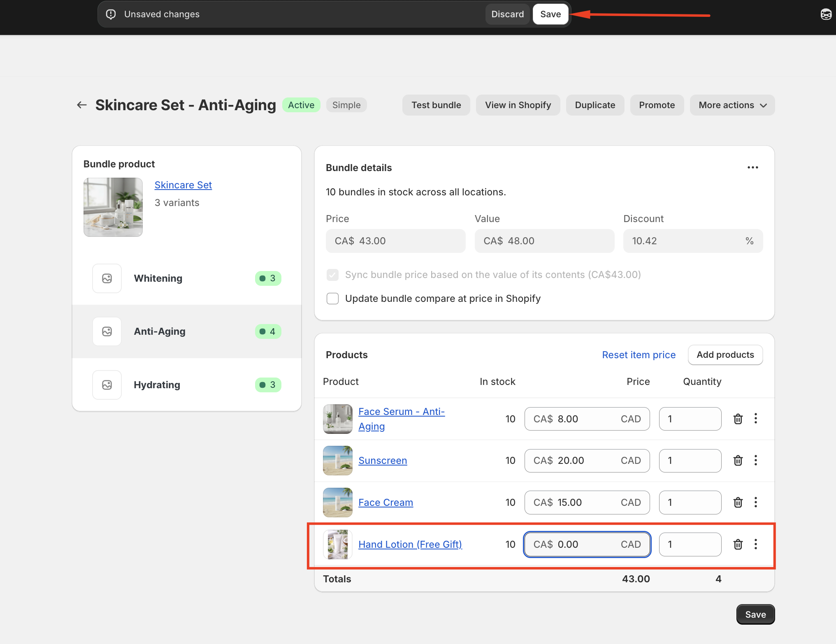Open the Skincare Set product thumbnail

[113, 207]
